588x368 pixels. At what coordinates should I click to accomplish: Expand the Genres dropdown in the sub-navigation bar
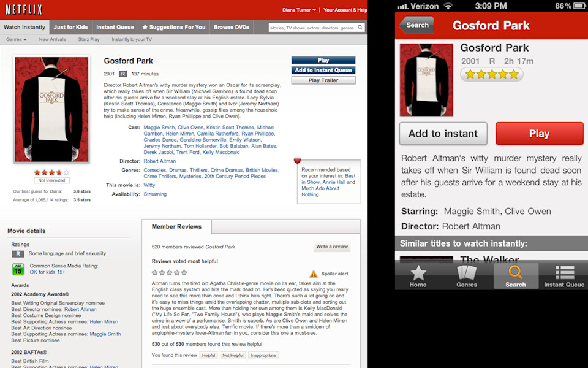click(16, 39)
